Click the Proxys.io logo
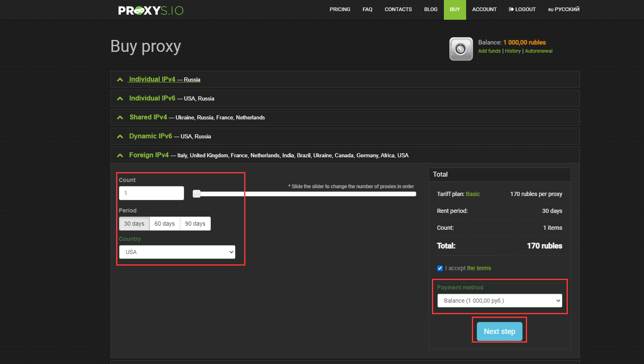 (x=151, y=10)
